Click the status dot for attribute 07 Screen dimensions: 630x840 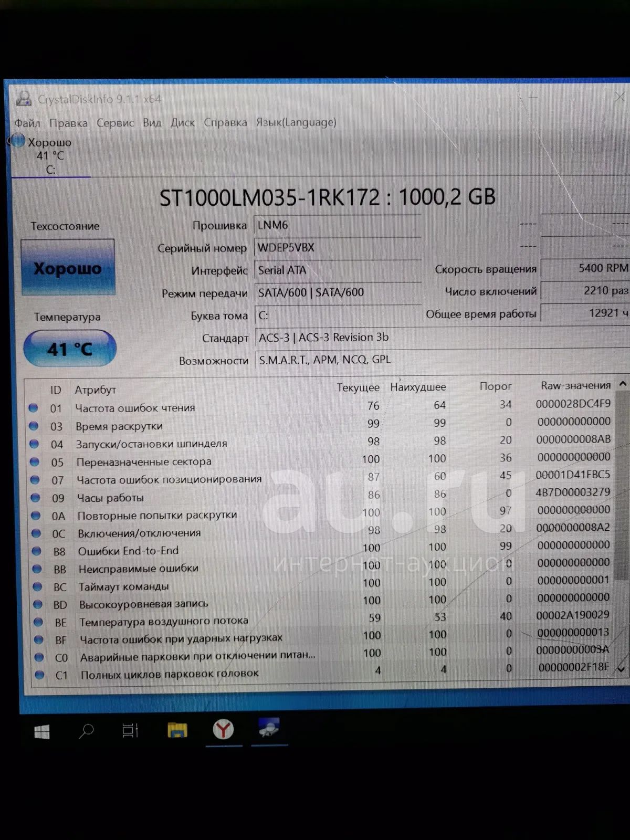coord(35,480)
